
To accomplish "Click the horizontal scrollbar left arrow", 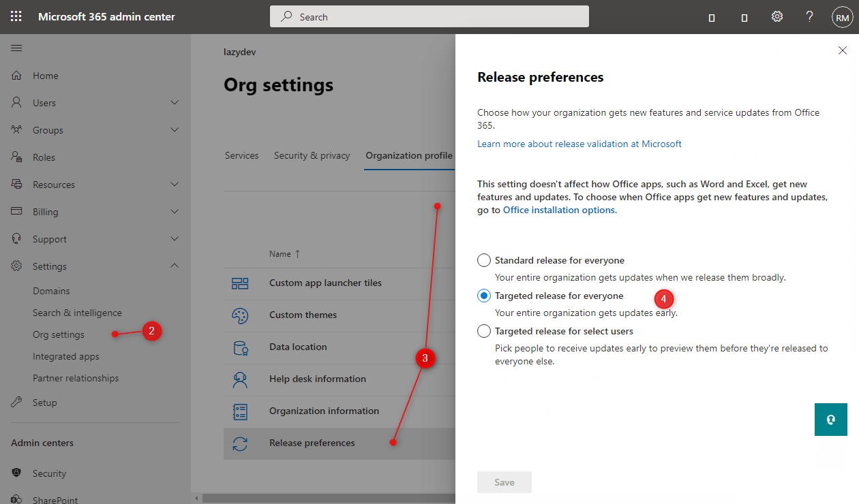I will (x=197, y=499).
